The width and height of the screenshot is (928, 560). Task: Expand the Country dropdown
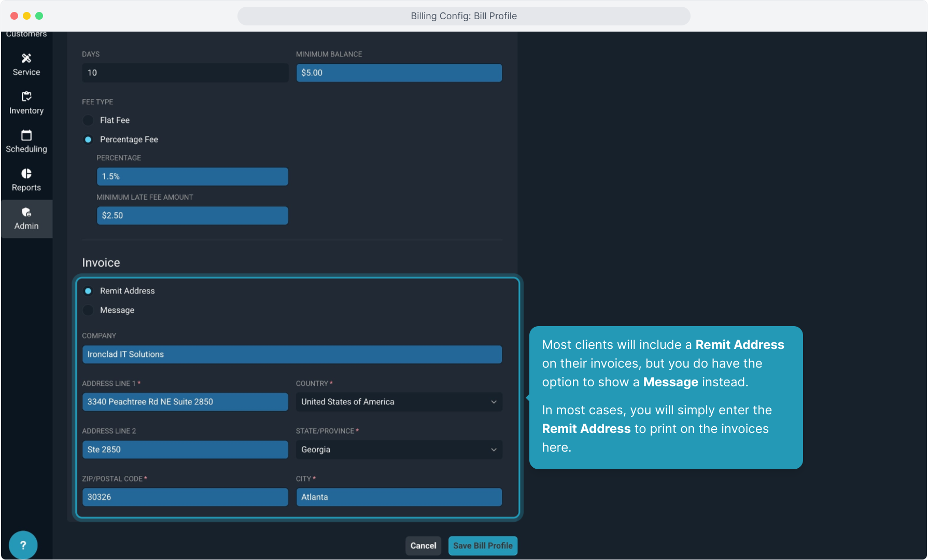pyautogui.click(x=399, y=402)
